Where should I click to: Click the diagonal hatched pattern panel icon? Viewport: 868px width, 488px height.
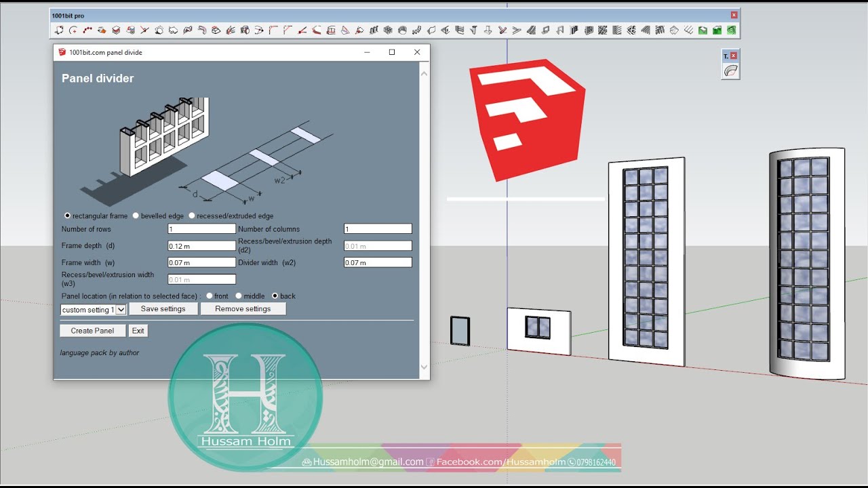[603, 30]
